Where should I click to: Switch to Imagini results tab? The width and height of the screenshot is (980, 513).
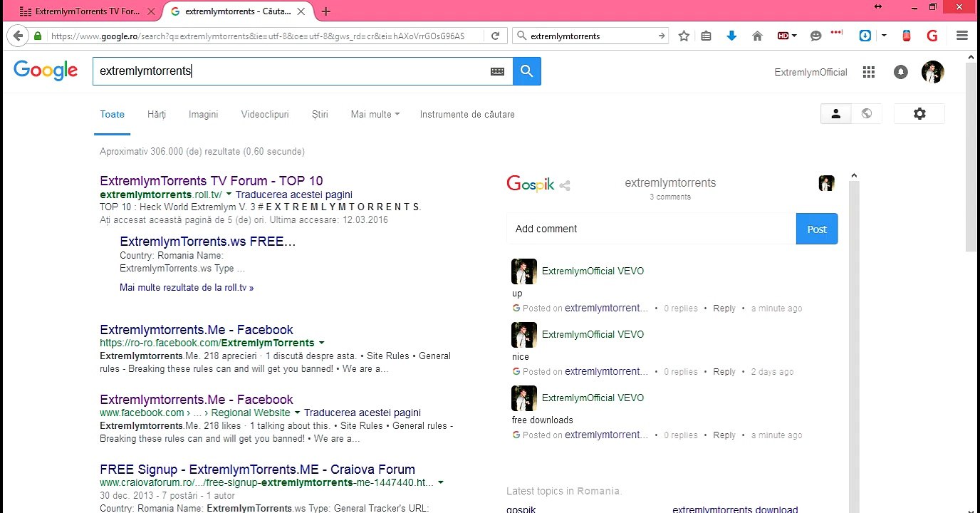(x=204, y=114)
